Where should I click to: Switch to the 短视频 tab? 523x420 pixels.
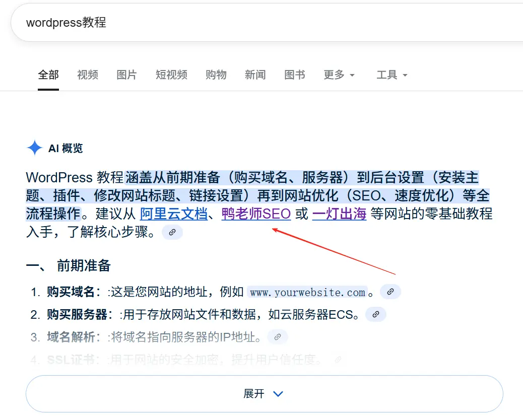(171, 75)
